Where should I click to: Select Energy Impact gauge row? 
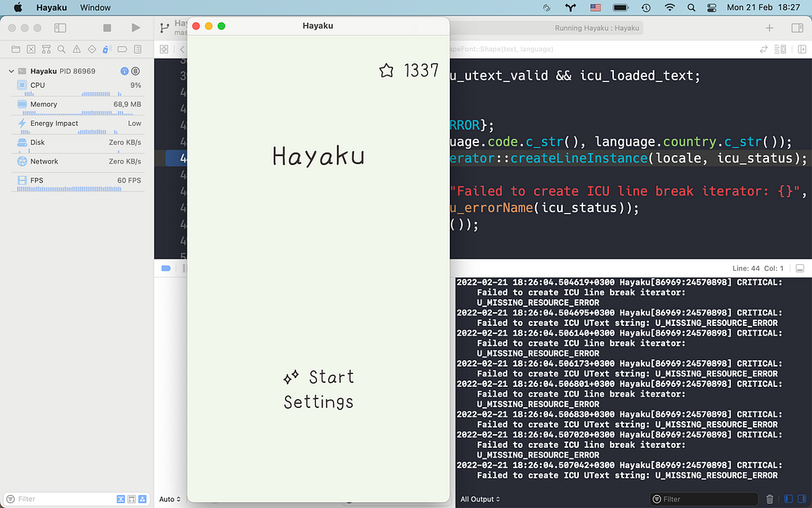78,125
